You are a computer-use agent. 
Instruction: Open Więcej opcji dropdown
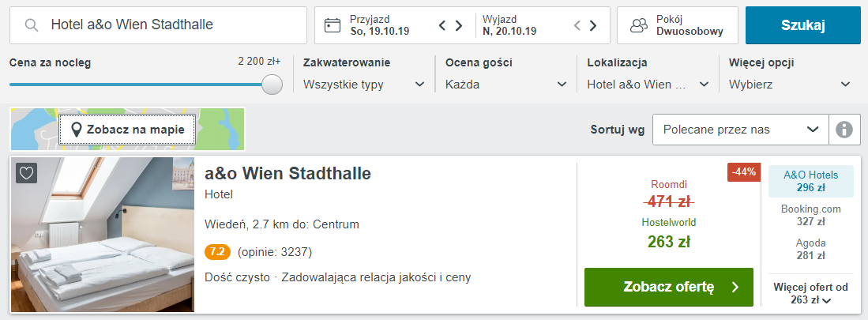click(x=790, y=85)
